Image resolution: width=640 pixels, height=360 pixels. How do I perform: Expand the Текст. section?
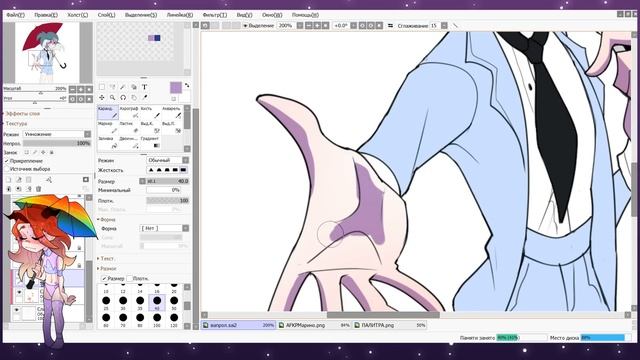[106, 259]
